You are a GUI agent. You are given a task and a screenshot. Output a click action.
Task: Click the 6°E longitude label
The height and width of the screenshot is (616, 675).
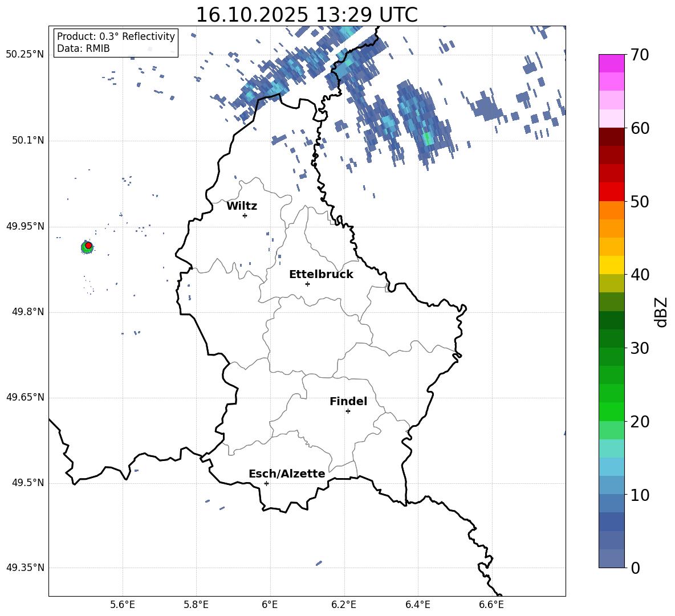270,605
